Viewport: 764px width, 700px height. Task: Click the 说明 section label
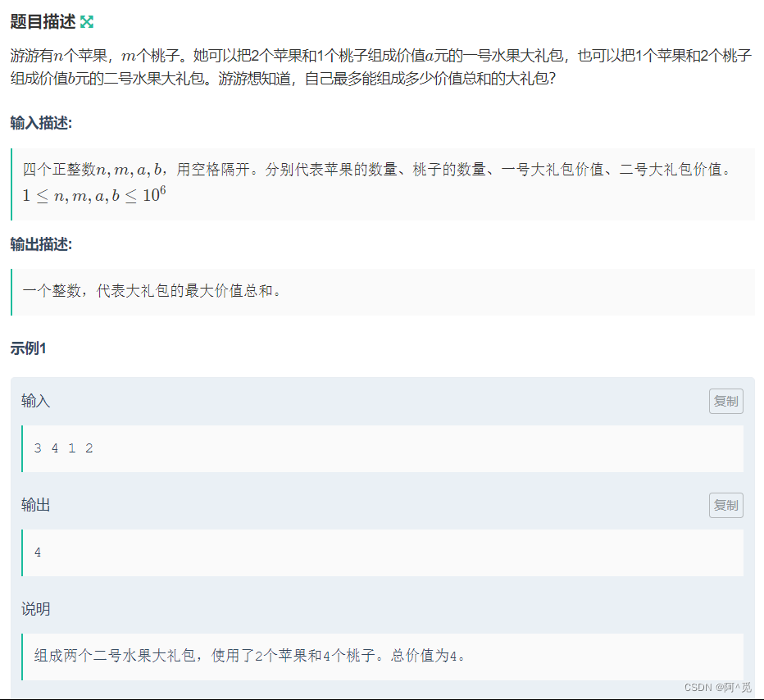[34, 609]
